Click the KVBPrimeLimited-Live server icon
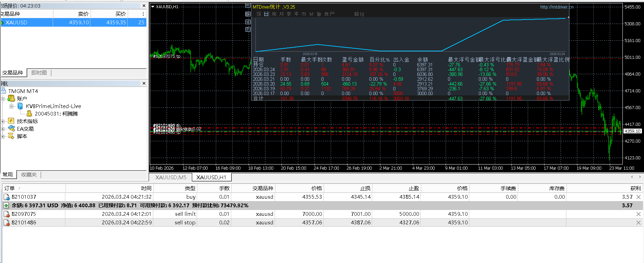 click(20, 106)
